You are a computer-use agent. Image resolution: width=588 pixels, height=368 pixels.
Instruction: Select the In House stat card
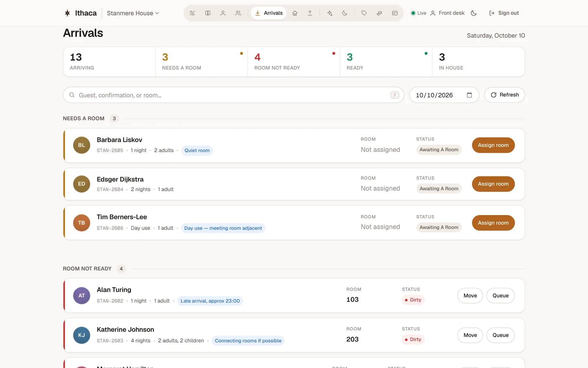click(478, 62)
